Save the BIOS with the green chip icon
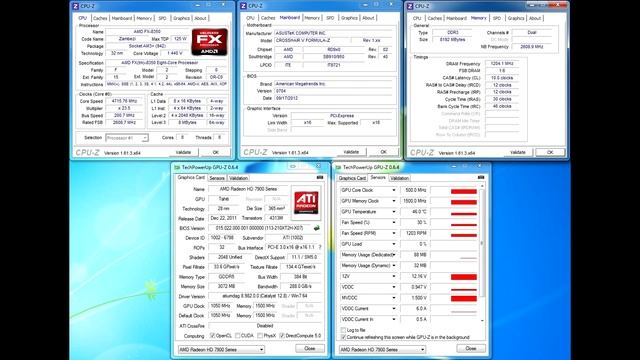 point(317,228)
